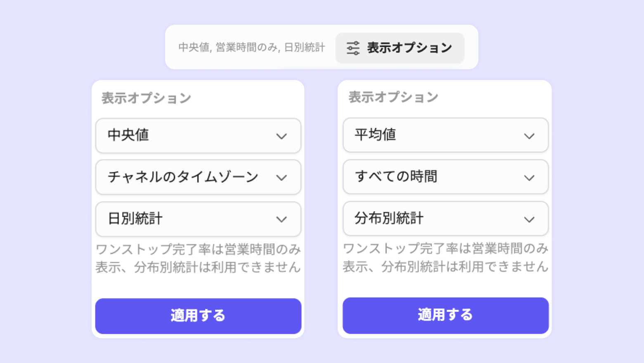Click summary text 中央値, 営業時間のみ, 日別統計
The image size is (644, 363).
(x=251, y=47)
